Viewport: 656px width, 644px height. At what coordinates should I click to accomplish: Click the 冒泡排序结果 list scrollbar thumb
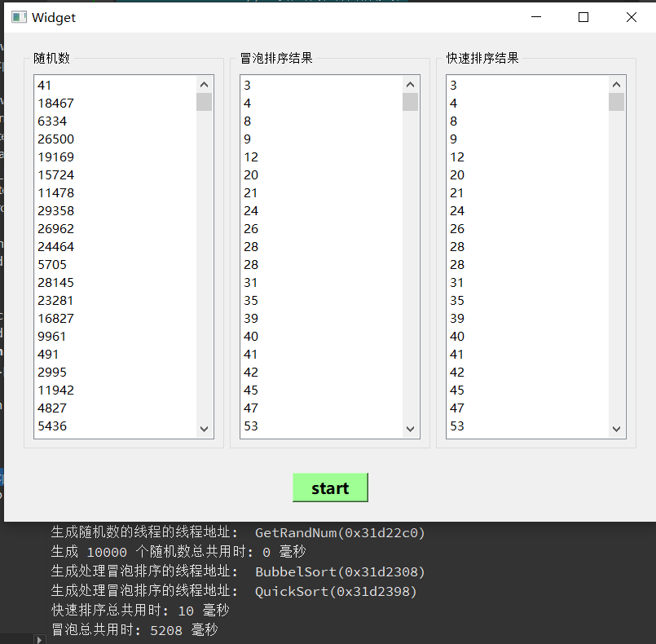point(411,102)
